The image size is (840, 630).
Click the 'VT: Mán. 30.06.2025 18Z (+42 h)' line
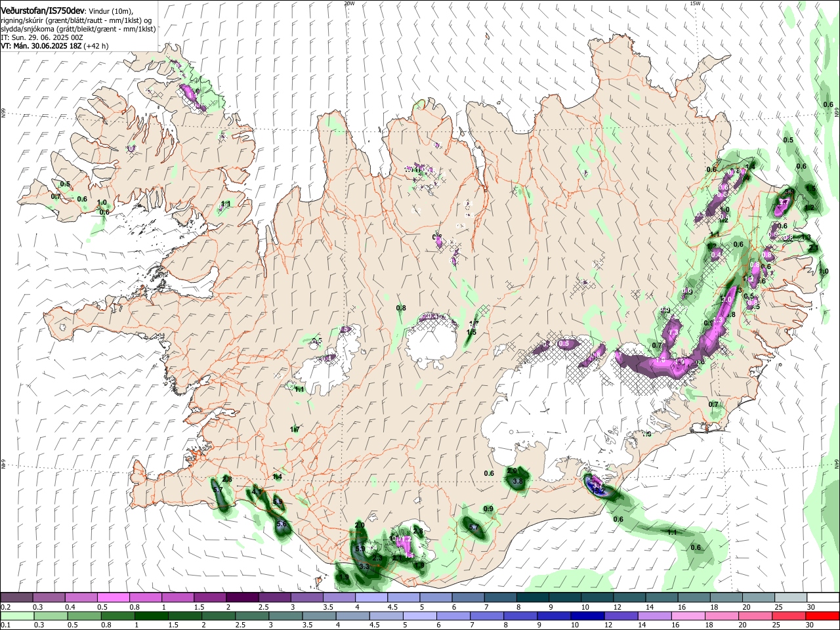pyautogui.click(x=54, y=46)
